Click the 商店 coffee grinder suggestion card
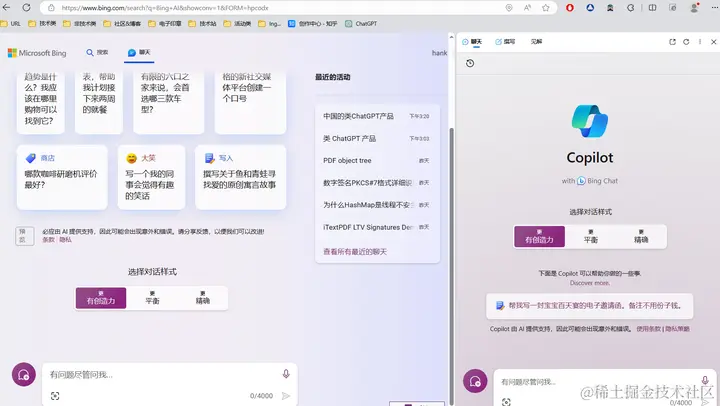 [x=62, y=177]
